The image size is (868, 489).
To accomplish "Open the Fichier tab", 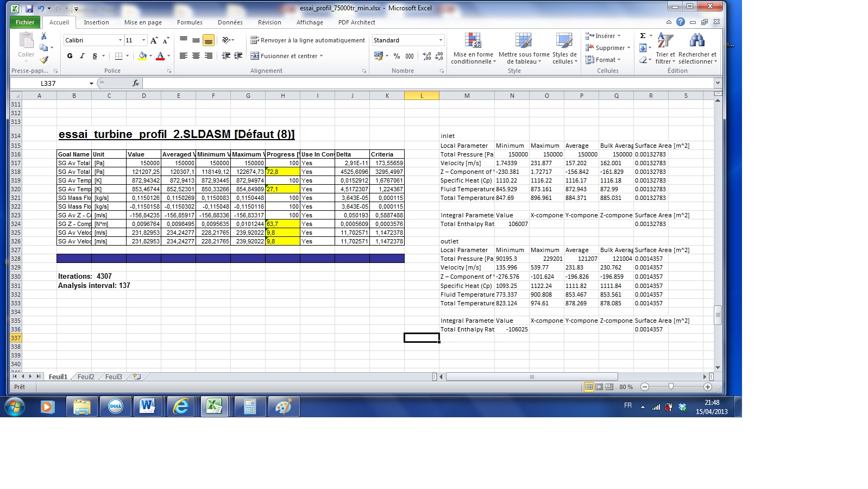I will (25, 22).
